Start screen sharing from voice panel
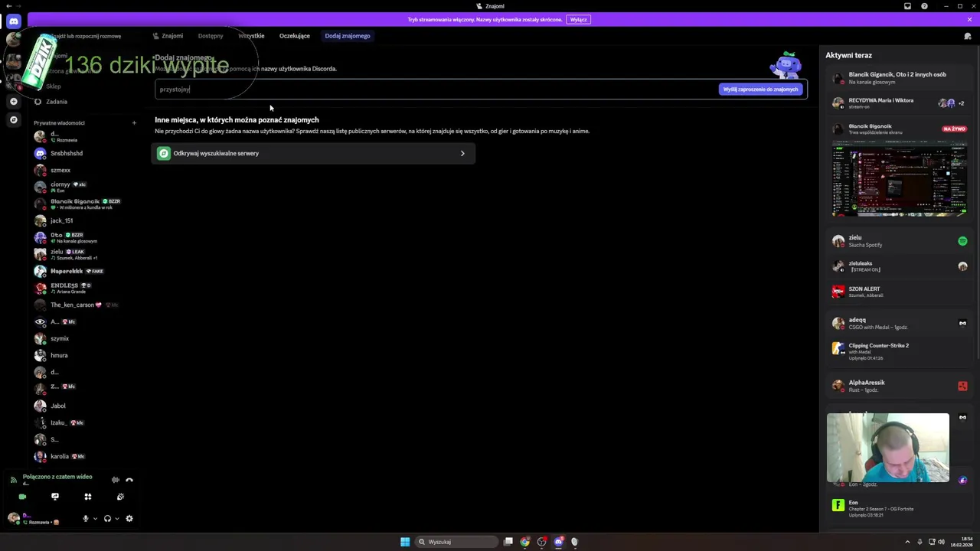Image resolution: width=980 pixels, height=551 pixels. coord(55,497)
